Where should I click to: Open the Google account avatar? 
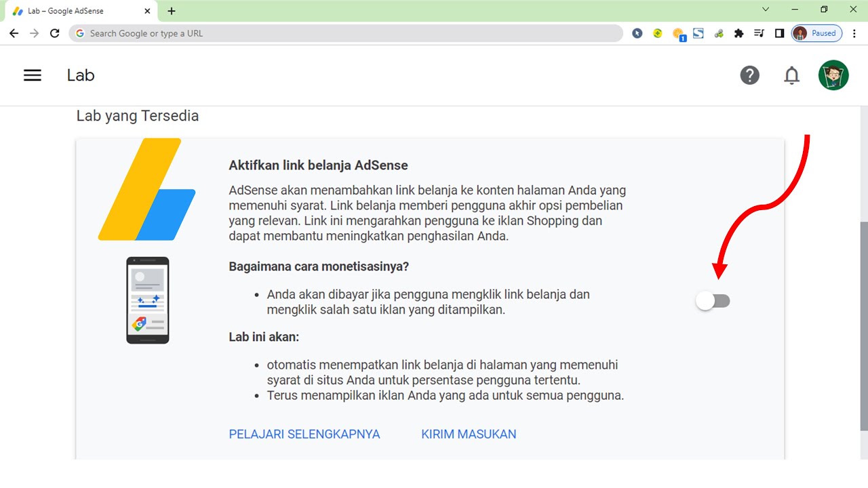click(x=833, y=75)
